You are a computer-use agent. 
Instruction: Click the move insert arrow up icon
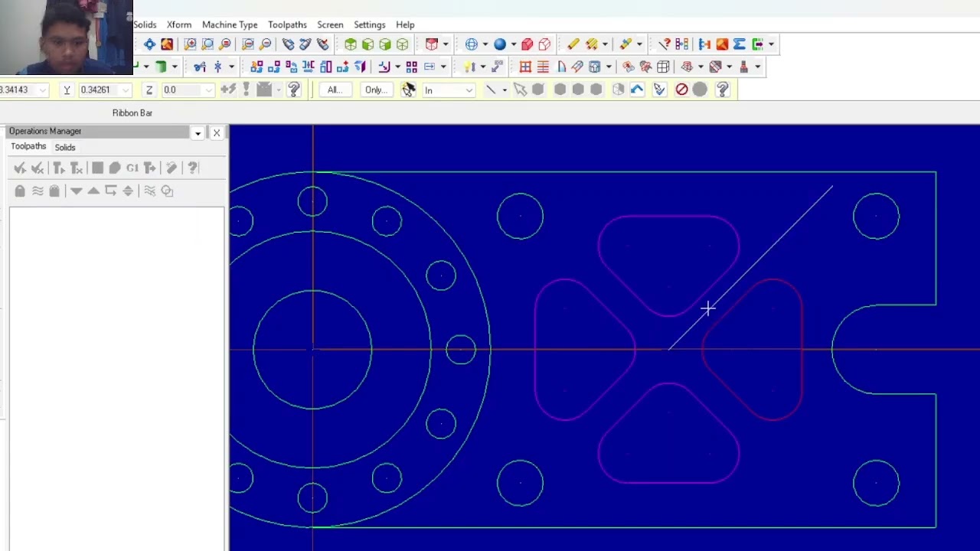[93, 191]
